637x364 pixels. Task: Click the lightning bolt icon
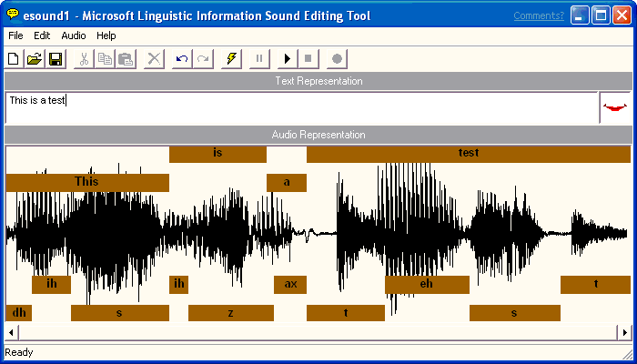pos(231,59)
